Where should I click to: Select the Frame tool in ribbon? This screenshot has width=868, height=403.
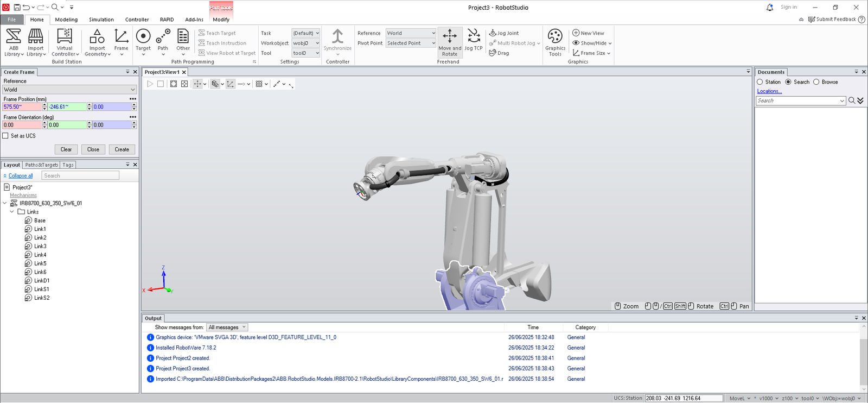[x=121, y=42]
